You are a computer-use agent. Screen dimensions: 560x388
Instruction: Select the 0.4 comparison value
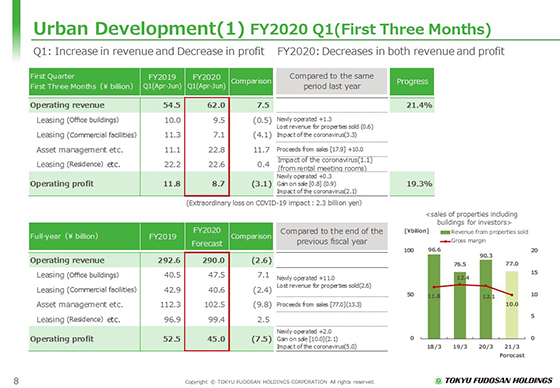[x=263, y=164]
